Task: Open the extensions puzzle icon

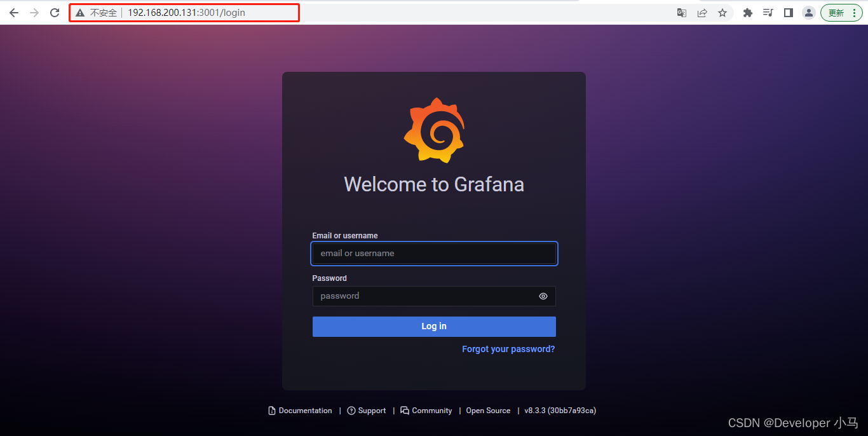Action: (748, 13)
